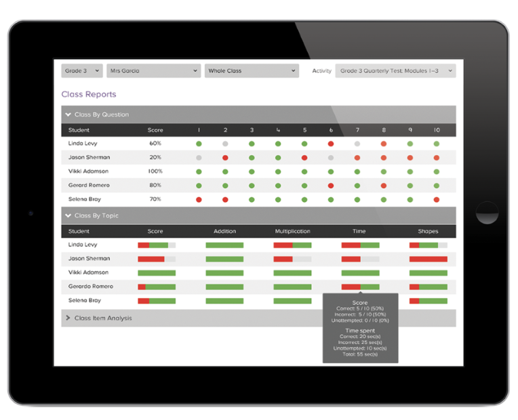
Task: Click Jason Sherman's red dot for question 2
Action: (225, 158)
